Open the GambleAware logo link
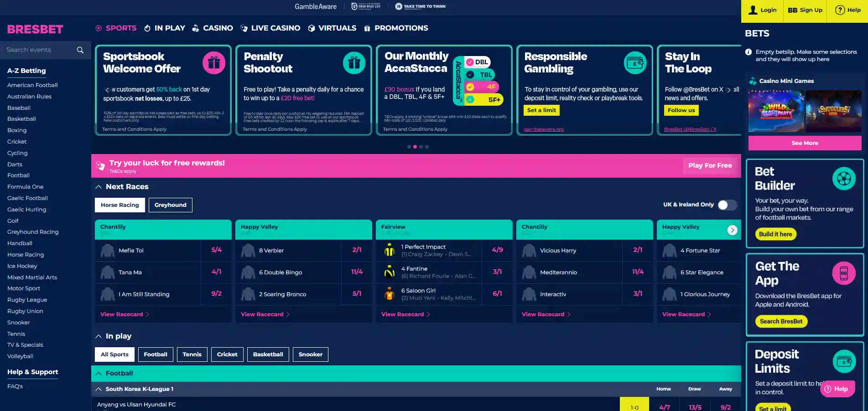 click(x=316, y=6)
